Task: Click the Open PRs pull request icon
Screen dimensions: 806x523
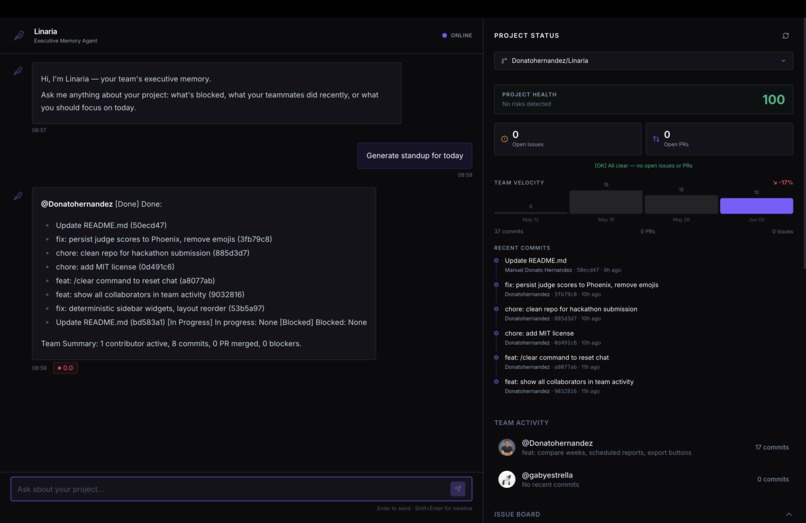Action: click(656, 139)
